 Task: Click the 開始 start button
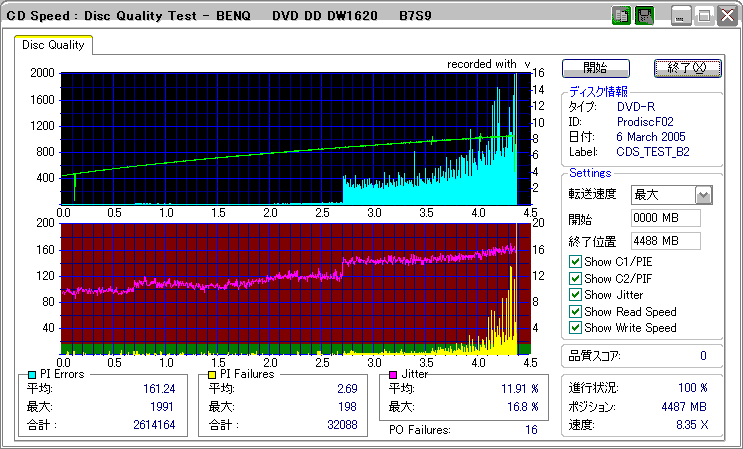(x=596, y=68)
